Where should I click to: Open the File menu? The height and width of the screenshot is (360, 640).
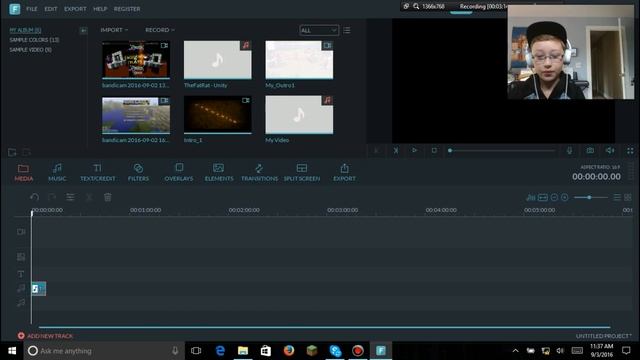pos(31,9)
